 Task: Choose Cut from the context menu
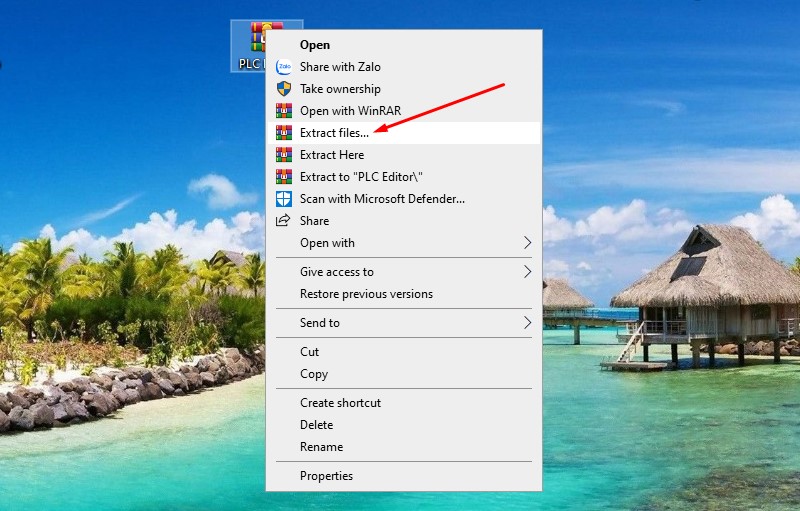click(x=404, y=352)
